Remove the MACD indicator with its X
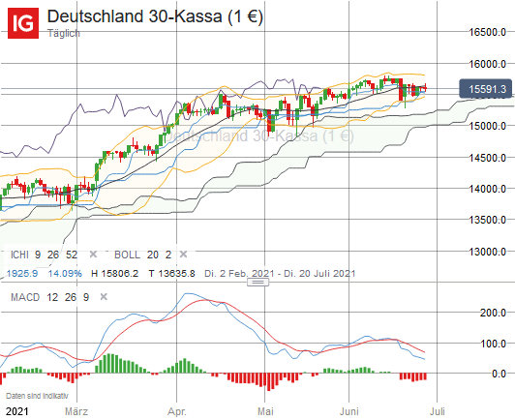Image resolution: width=515 pixels, height=420 pixels. (x=104, y=297)
